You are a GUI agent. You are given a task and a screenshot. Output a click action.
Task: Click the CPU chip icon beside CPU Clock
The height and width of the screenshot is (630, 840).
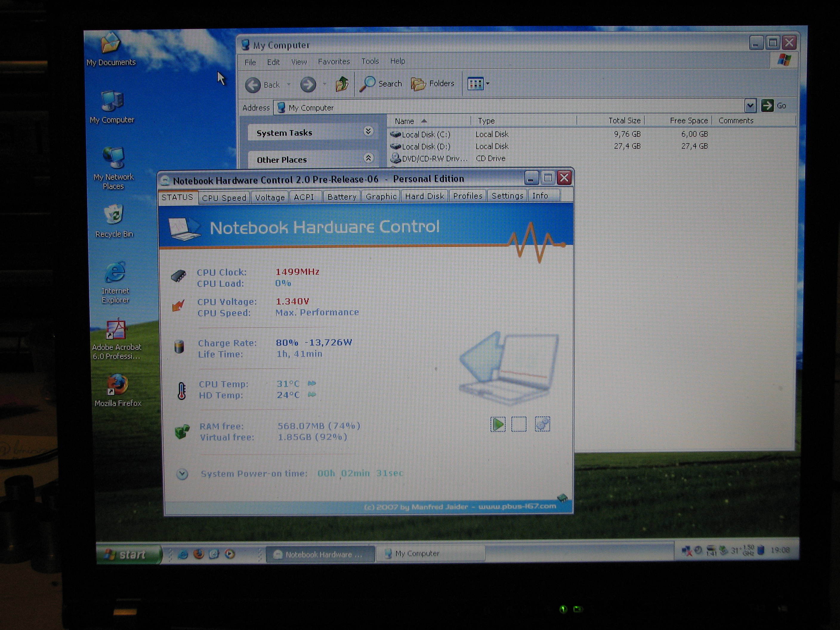click(178, 276)
